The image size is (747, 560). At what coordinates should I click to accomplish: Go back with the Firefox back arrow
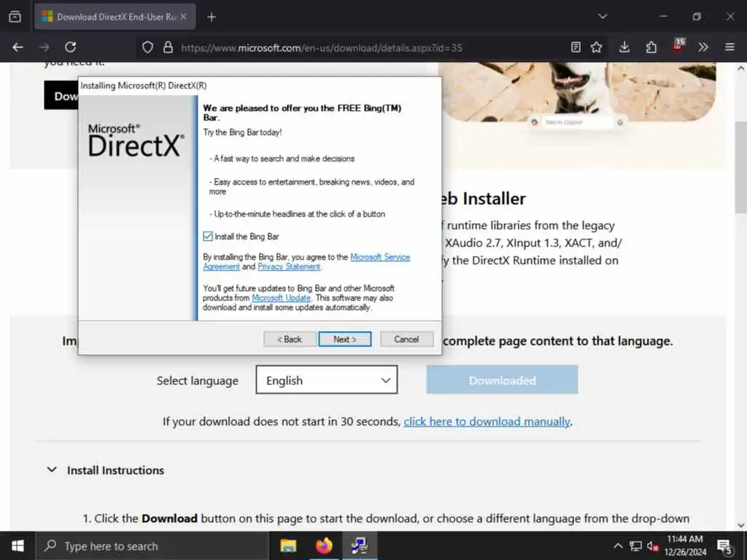pyautogui.click(x=18, y=47)
